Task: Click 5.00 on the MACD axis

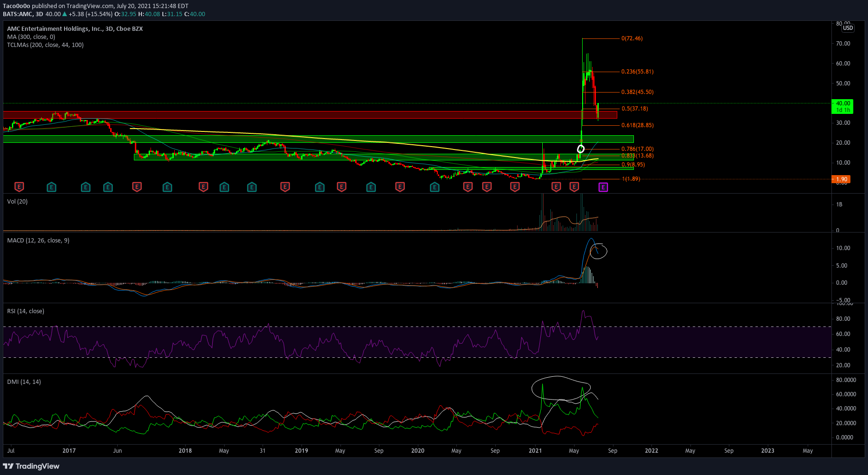Action: point(841,266)
